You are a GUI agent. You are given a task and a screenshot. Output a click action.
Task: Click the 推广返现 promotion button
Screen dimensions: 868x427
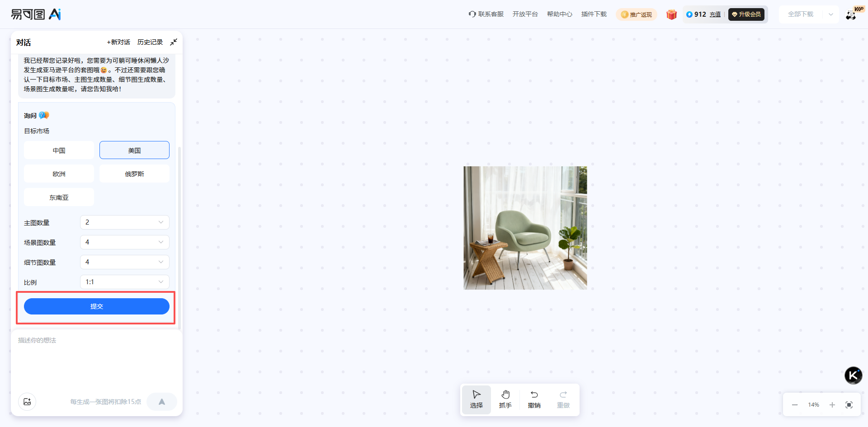637,14
